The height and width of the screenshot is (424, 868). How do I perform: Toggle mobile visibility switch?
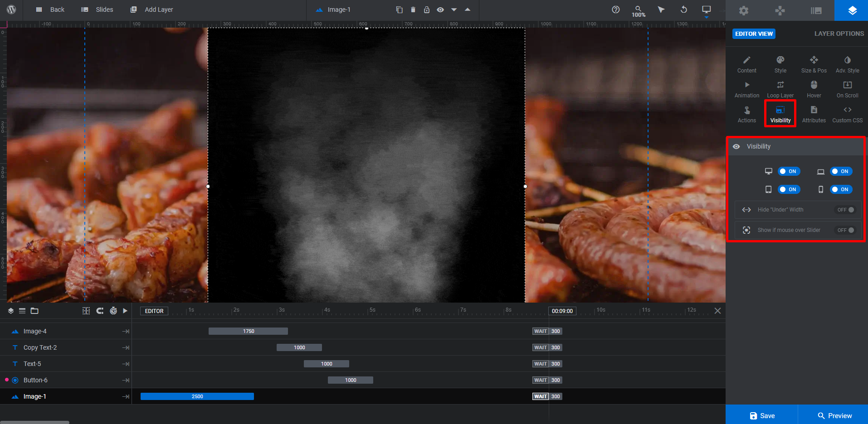pyautogui.click(x=841, y=189)
